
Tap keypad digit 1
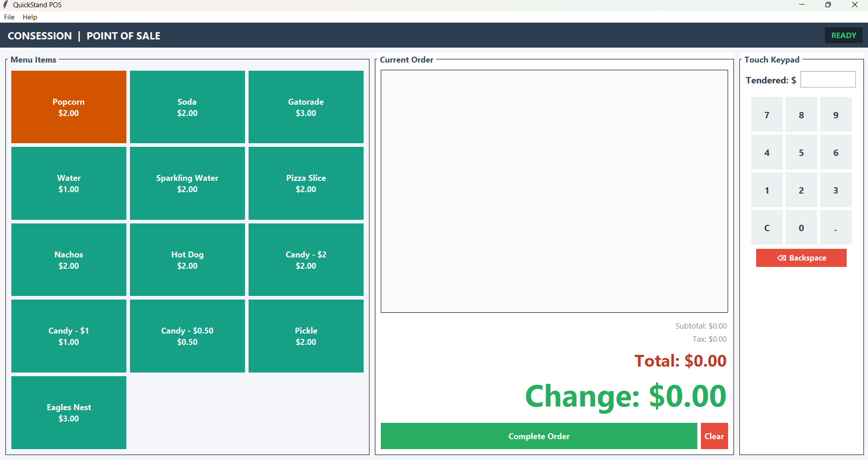click(x=767, y=190)
